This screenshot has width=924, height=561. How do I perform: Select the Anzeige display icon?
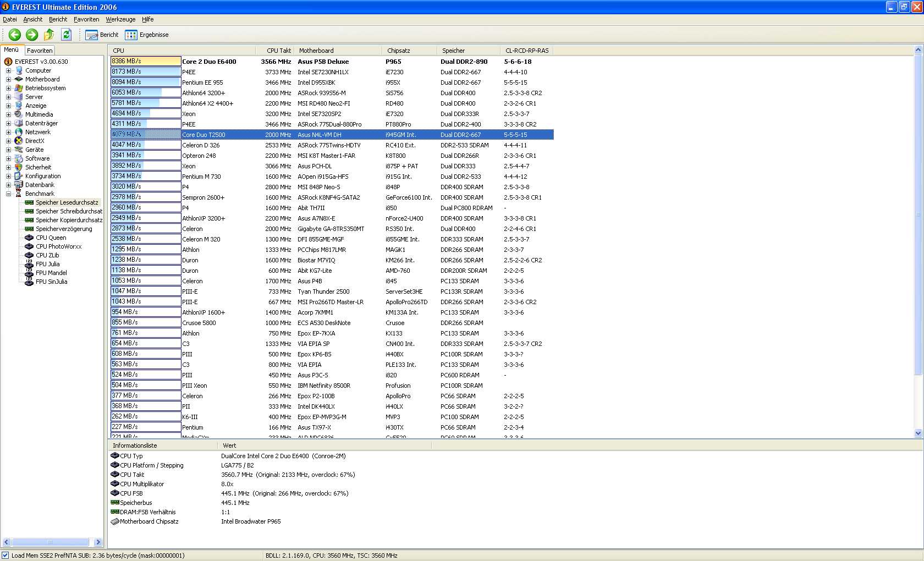coord(19,106)
